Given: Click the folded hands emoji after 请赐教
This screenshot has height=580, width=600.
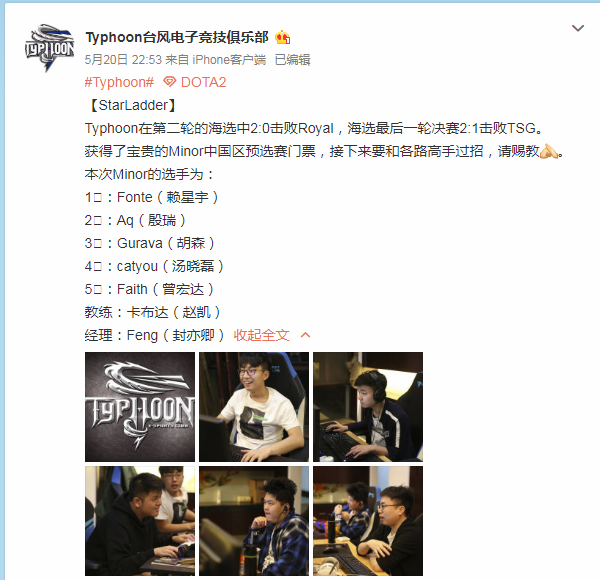Looking at the screenshot, I should click(549, 151).
